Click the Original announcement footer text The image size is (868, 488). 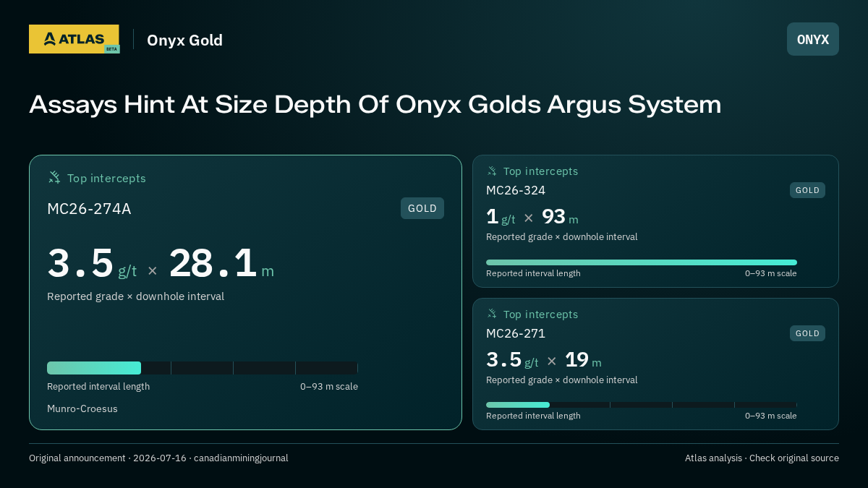(158, 458)
